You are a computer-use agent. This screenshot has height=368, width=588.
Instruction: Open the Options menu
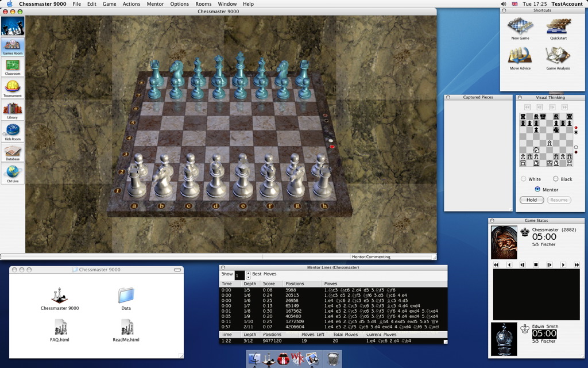pyautogui.click(x=179, y=4)
